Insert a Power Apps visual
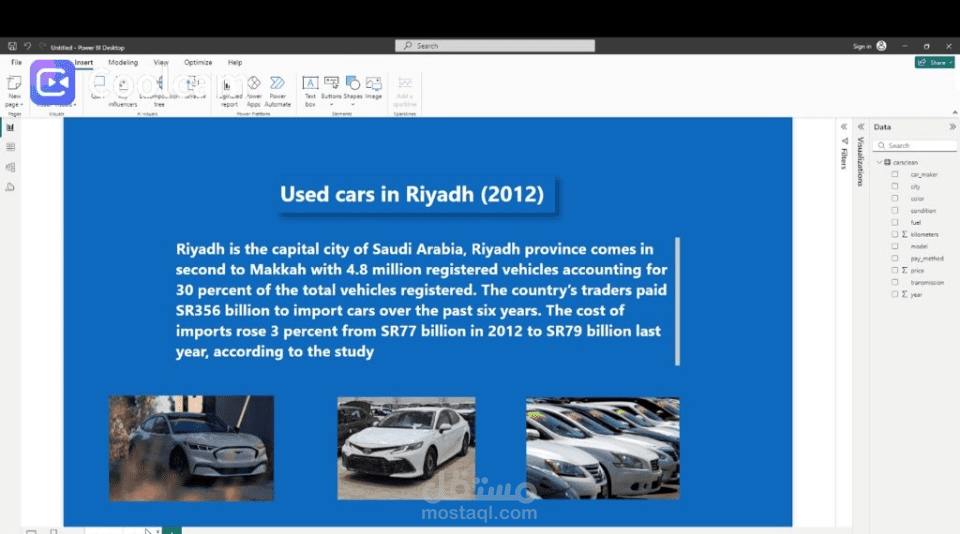The width and height of the screenshot is (960, 534). coord(253,91)
